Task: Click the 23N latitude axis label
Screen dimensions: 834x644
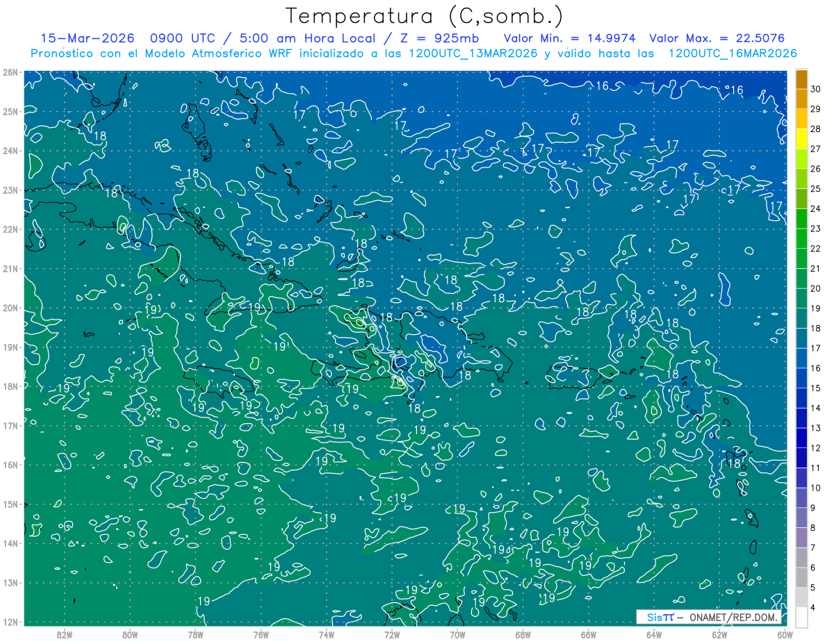Action: [x=10, y=190]
